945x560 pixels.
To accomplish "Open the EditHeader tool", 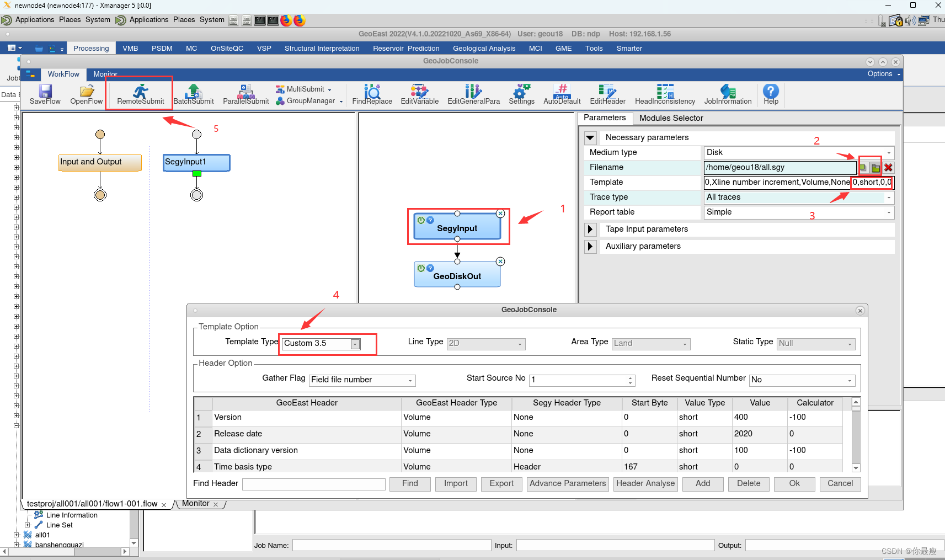I will coord(607,94).
